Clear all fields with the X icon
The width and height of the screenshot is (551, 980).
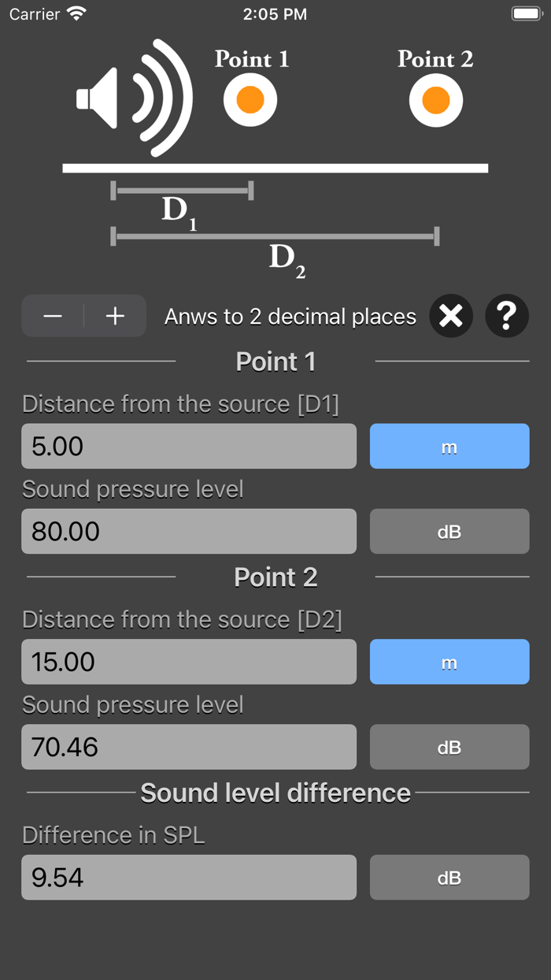click(x=450, y=316)
